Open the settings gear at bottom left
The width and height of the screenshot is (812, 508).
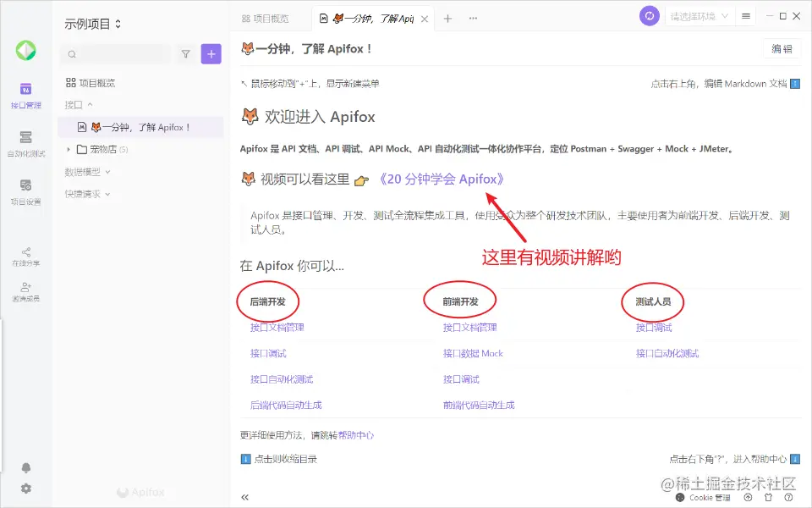[x=26, y=489]
